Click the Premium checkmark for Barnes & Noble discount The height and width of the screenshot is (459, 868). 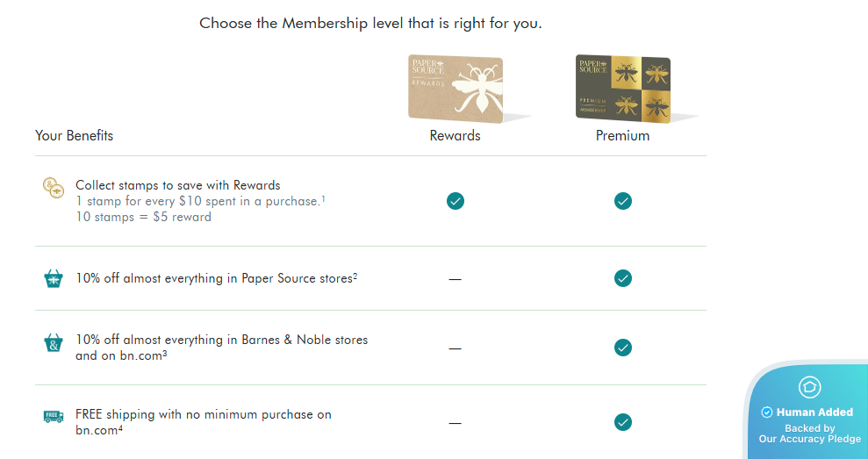623,348
